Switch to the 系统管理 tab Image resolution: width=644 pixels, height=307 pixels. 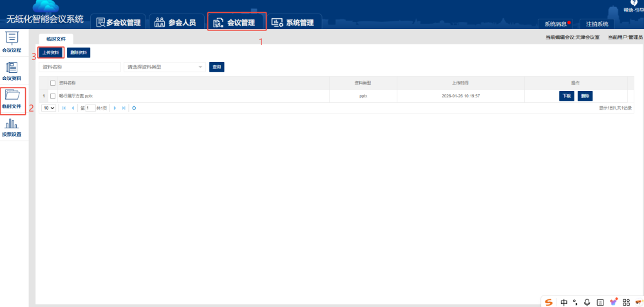pyautogui.click(x=294, y=23)
